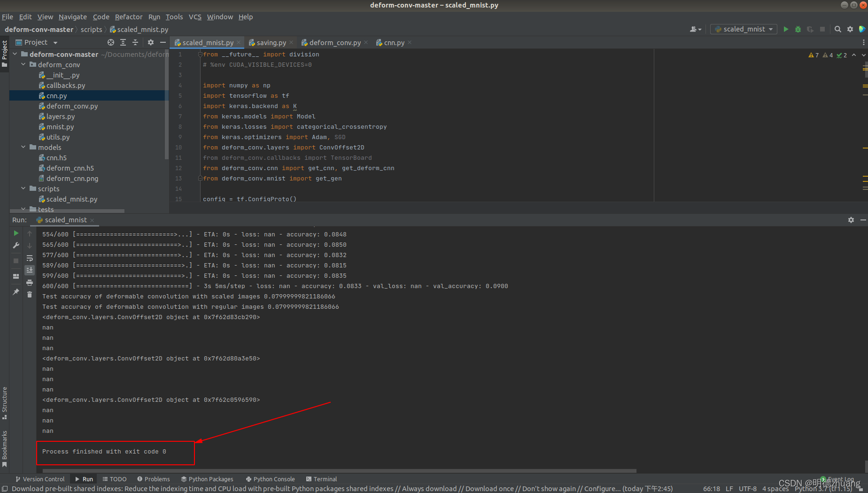
Task: Click the user account icon in the toolbar
Action: point(695,29)
